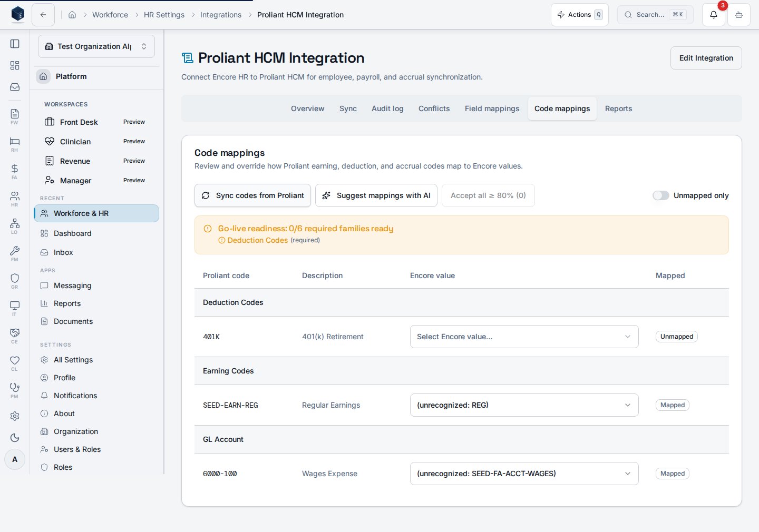Toggle the Unmapped only switch
759x532 pixels.
[x=660, y=195]
